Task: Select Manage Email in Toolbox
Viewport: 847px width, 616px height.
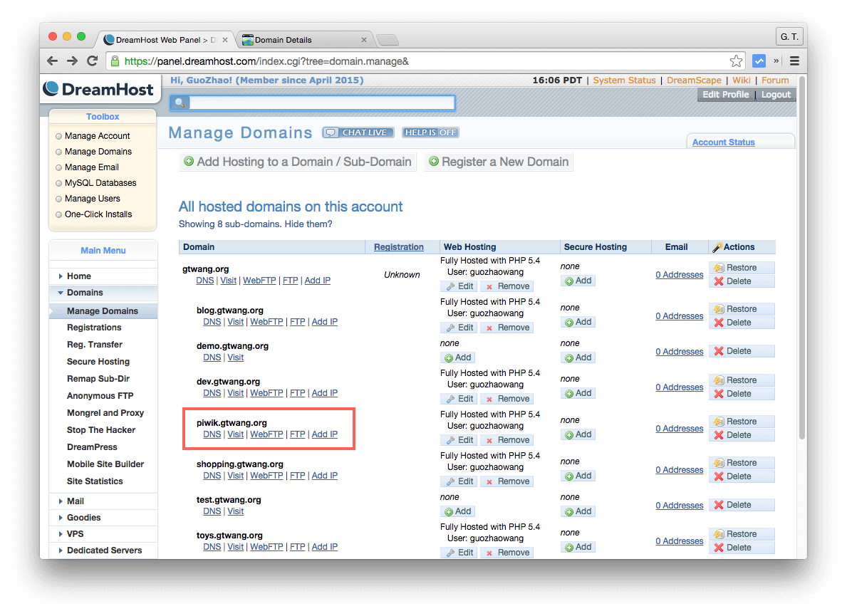Action: coord(91,167)
